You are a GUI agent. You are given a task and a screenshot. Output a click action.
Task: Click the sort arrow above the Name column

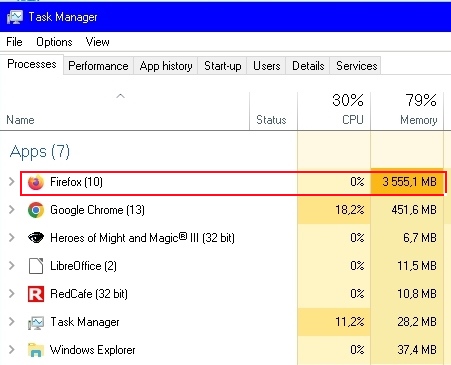(x=120, y=96)
